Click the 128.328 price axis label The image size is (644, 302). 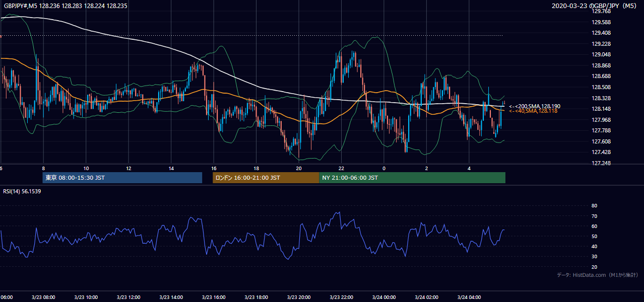(601, 98)
